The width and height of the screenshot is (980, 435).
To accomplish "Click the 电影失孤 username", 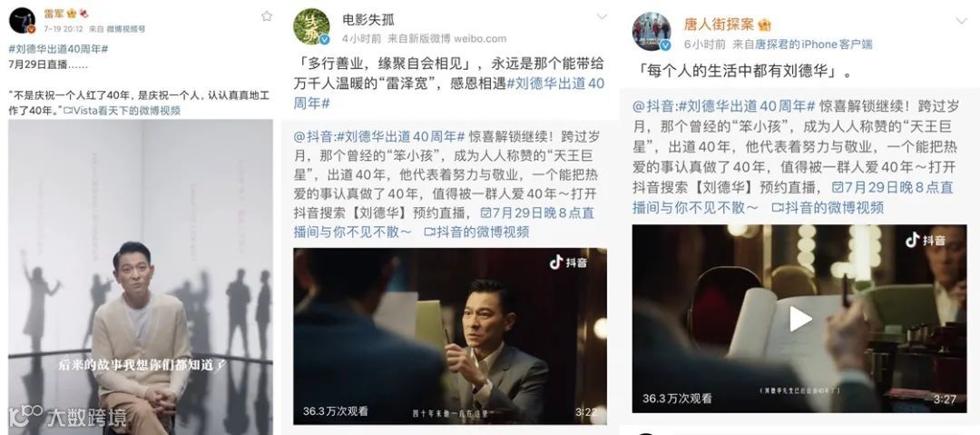I will pyautogui.click(x=368, y=19).
